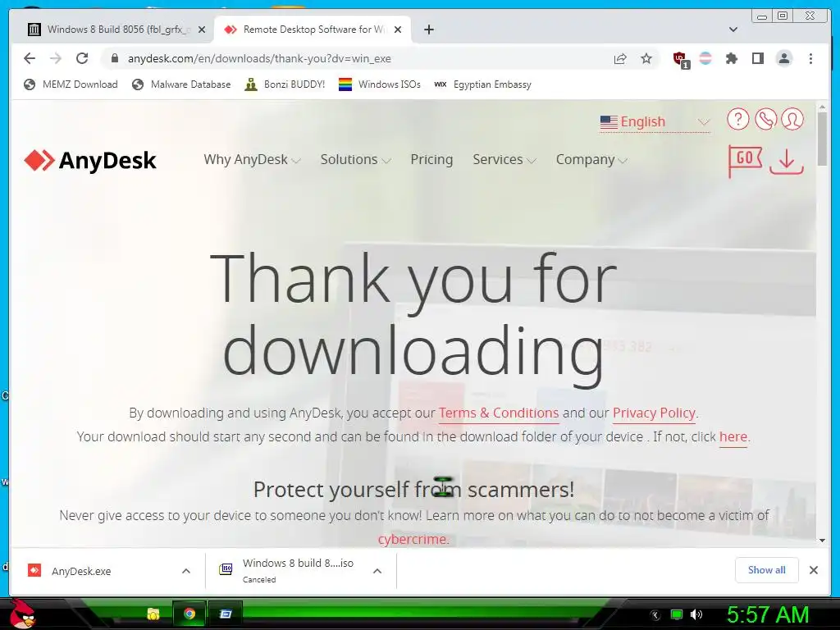
Task: Expand the Why AnyDesk menu
Action: pyautogui.click(x=252, y=160)
